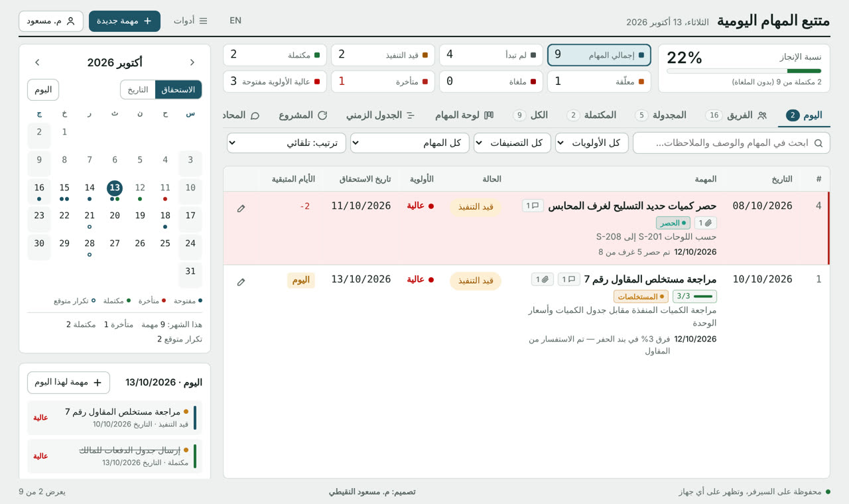The height and width of the screenshot is (504, 849).
Task: Click the مهمة جديدة button
Action: coord(125,21)
